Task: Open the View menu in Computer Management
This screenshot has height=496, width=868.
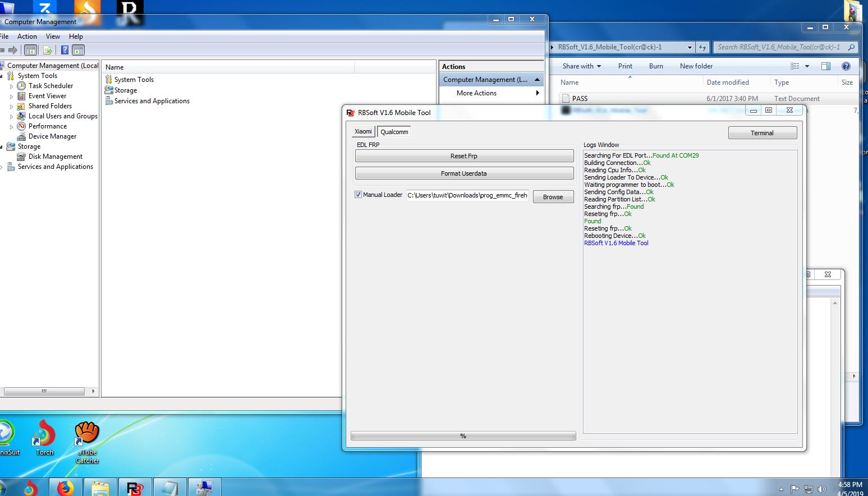Action: pos(53,36)
